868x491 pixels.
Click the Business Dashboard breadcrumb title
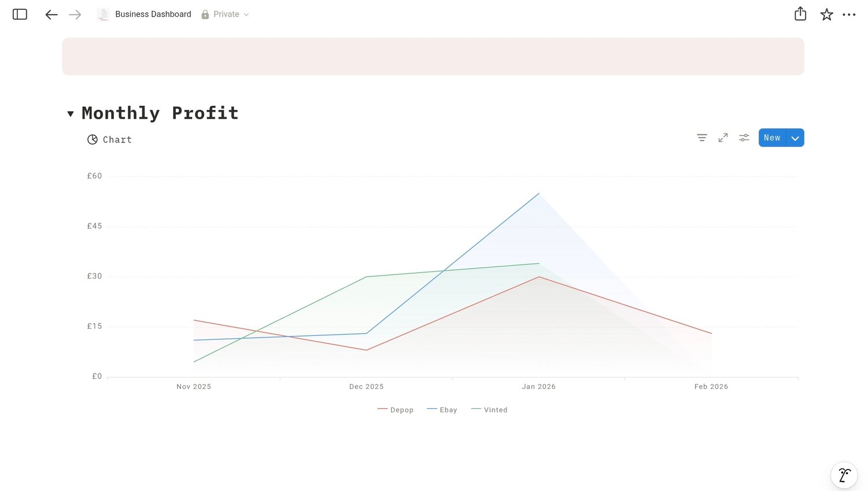[153, 14]
